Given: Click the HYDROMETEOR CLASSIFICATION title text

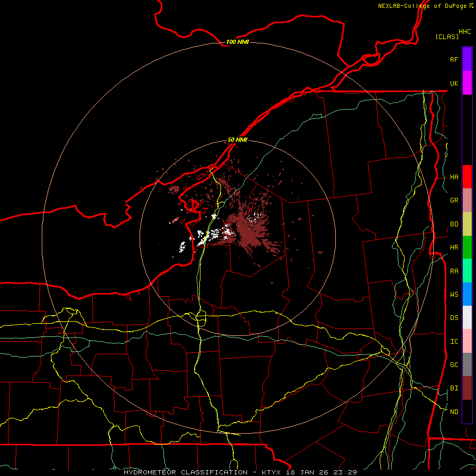Looking at the screenshot, I should (186, 472).
